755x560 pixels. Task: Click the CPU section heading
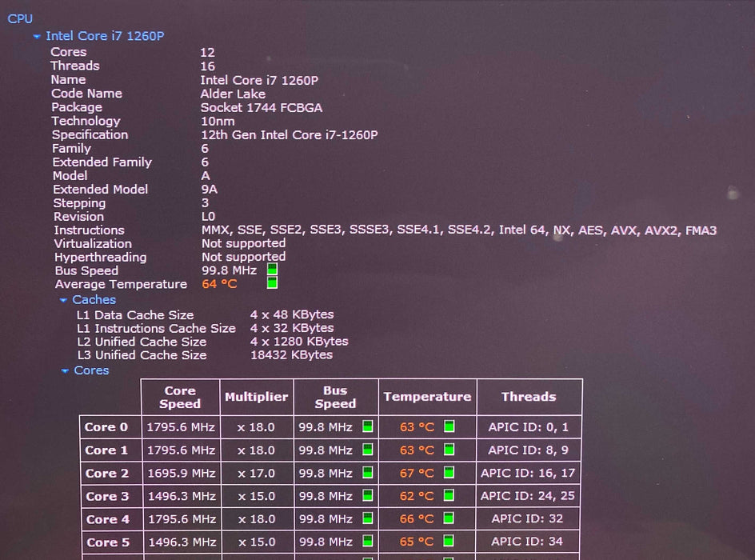tap(20, 18)
